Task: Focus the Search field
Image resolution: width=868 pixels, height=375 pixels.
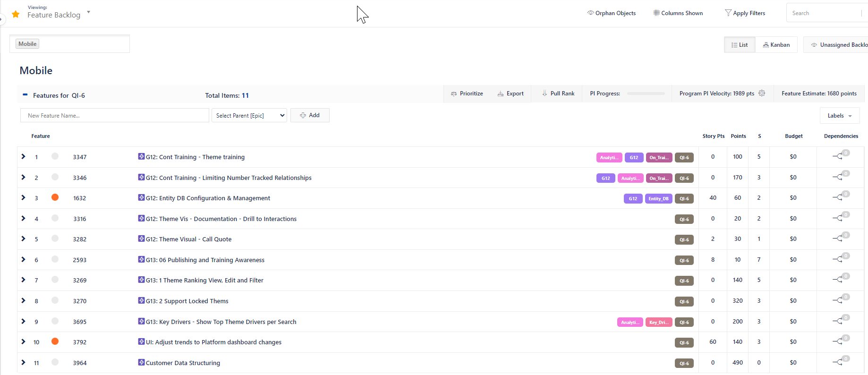Action: [x=826, y=13]
